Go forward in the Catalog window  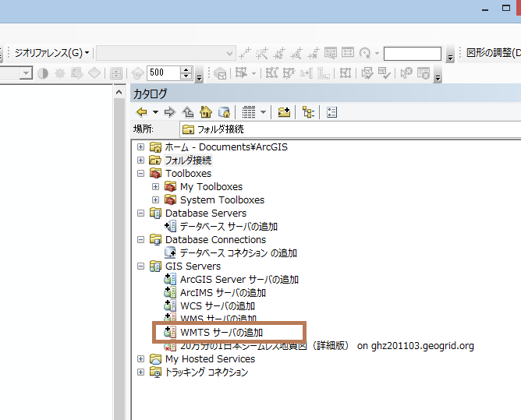pyautogui.click(x=170, y=112)
